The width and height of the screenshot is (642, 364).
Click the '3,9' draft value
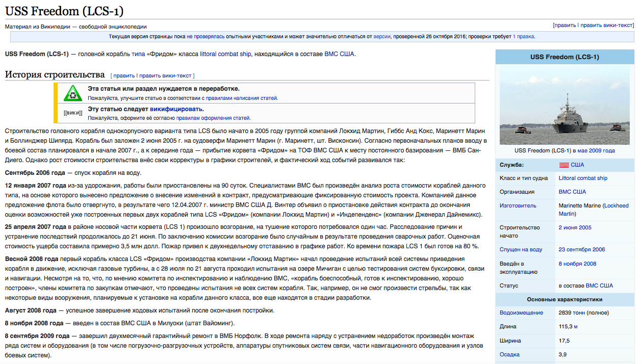point(562,355)
